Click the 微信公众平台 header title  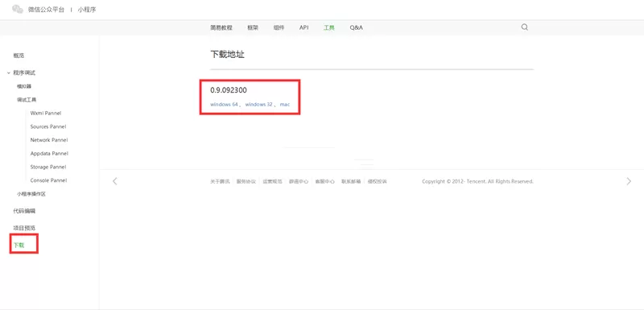[x=46, y=9]
